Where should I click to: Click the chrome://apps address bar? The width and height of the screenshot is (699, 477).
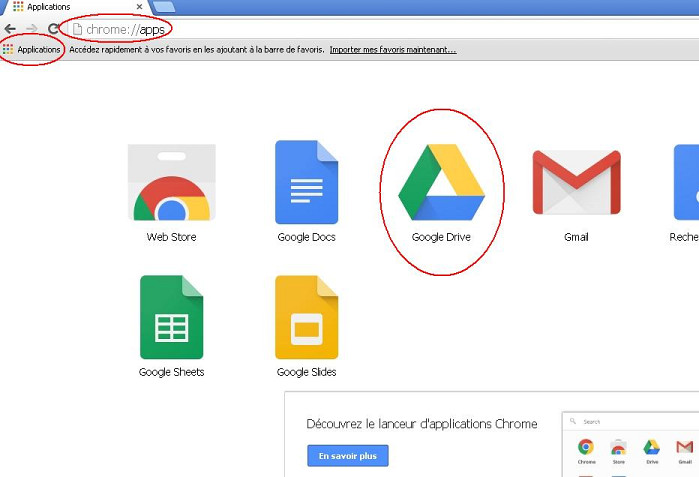coord(383,29)
